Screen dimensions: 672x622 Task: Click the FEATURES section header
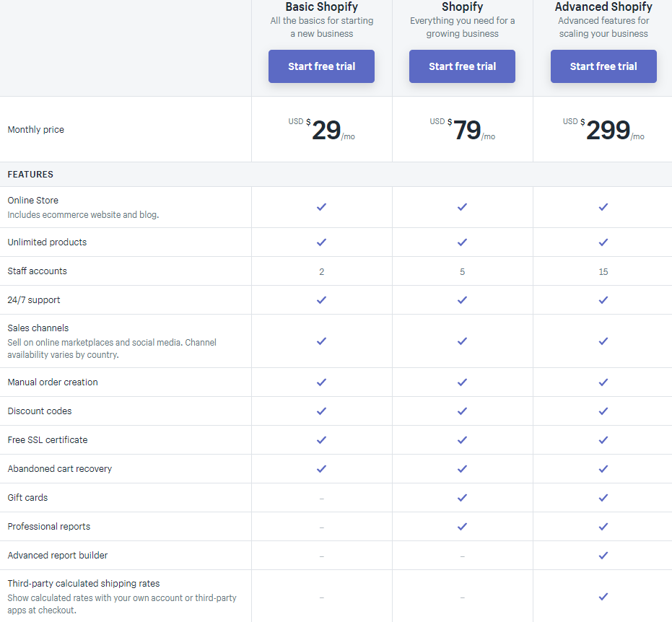click(x=30, y=175)
